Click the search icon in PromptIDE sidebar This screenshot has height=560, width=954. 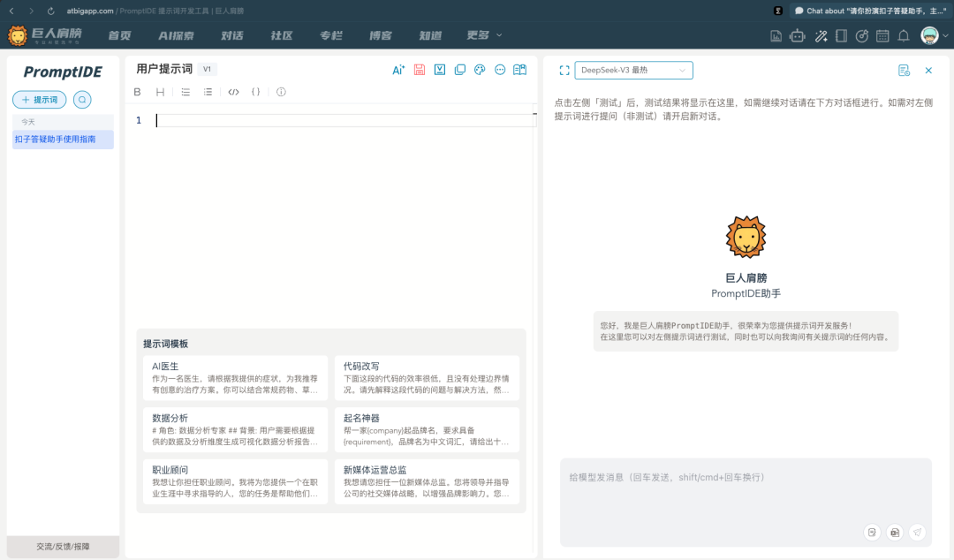click(82, 100)
